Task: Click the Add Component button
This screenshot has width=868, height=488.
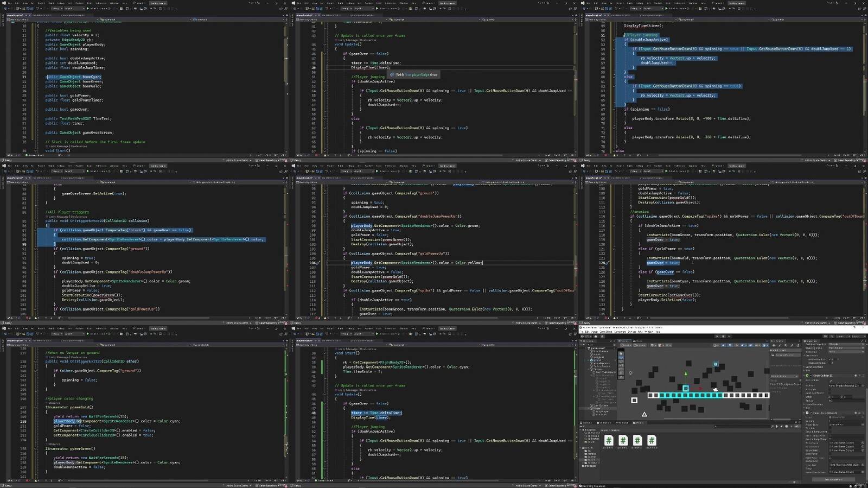Action: coord(833,479)
